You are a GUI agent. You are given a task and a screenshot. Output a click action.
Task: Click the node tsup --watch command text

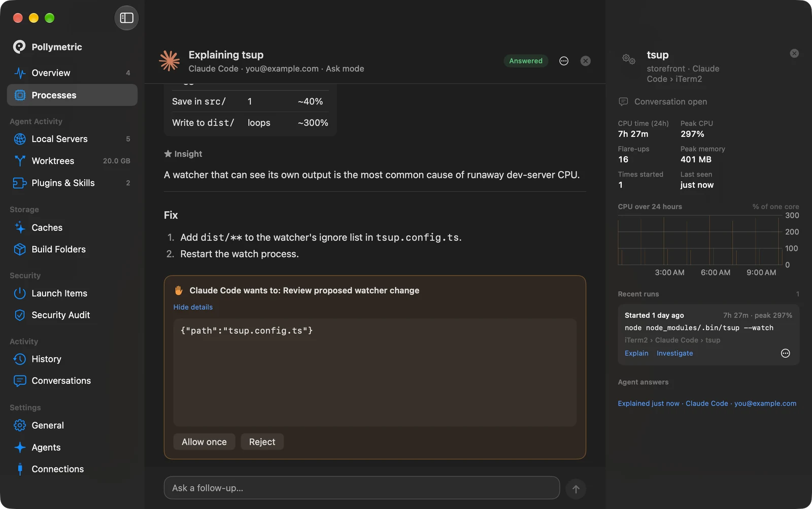tap(699, 328)
